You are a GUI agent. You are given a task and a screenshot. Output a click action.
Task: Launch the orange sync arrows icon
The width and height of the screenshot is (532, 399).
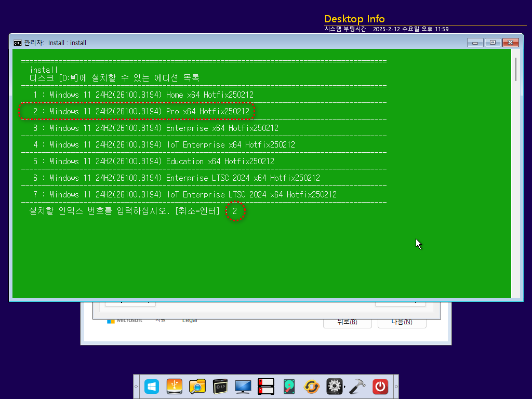312,387
